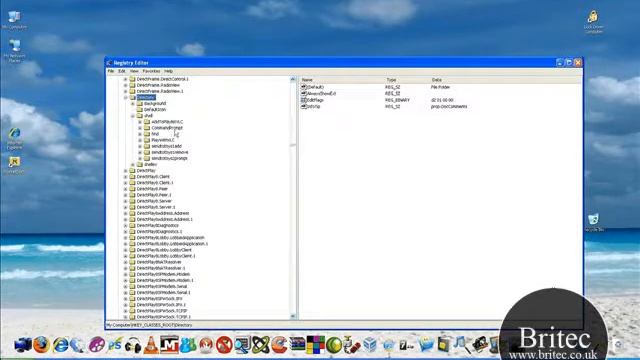Image resolution: width=640 pixels, height=360 pixels.
Task: Select the DirectPlay8.Client key
Action: pyautogui.click(x=153, y=177)
